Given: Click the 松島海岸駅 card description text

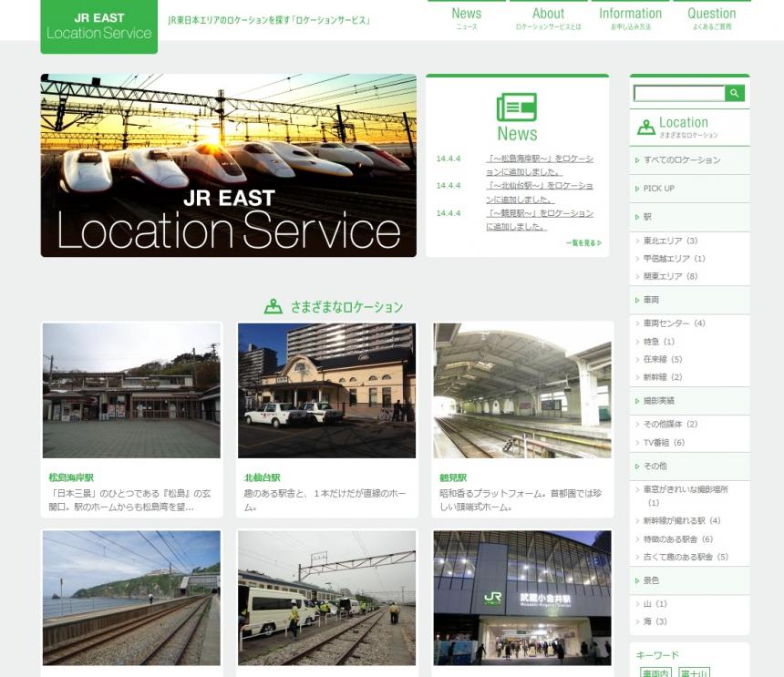Looking at the screenshot, I should (x=130, y=500).
